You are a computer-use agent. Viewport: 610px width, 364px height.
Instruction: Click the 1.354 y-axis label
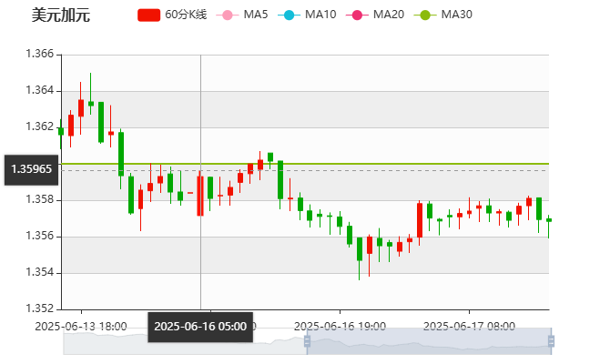(40, 272)
